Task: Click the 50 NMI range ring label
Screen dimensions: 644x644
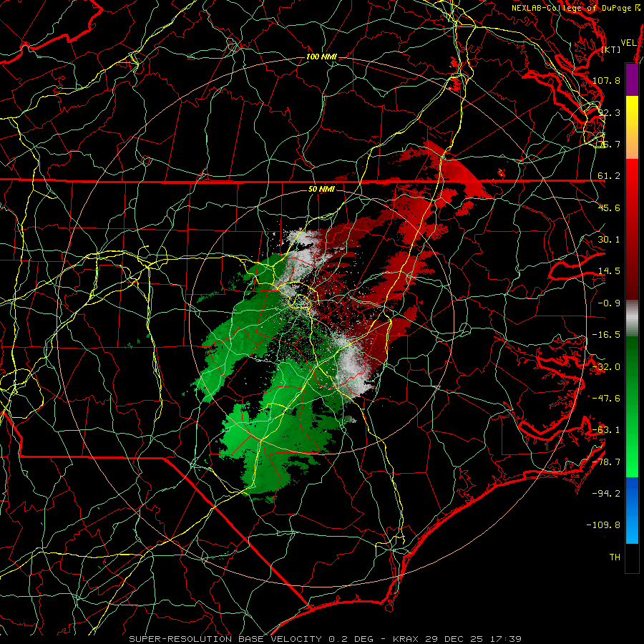Action: click(321, 190)
